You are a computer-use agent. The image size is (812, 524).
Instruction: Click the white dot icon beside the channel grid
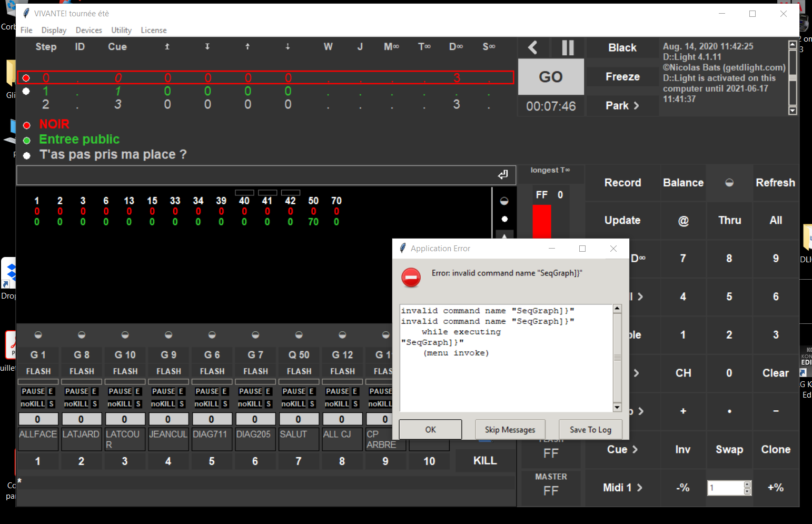pyautogui.click(x=504, y=219)
